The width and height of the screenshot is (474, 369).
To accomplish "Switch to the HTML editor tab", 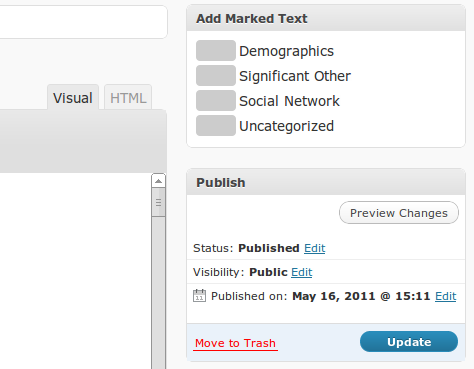I will point(128,98).
